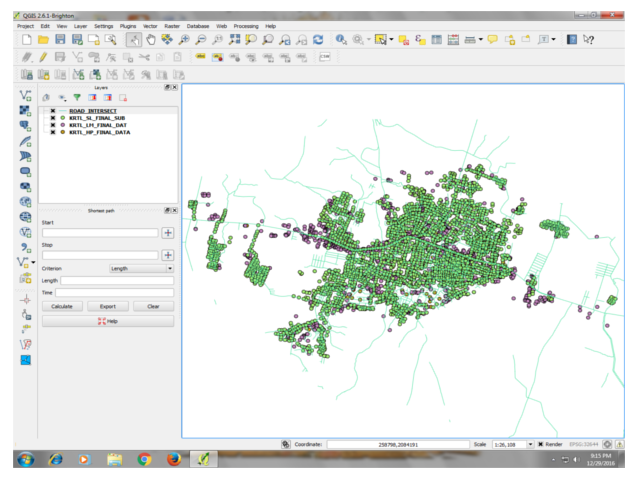The height and width of the screenshot is (480, 640).
Task: Add PostGIS layer from side toolbar
Action: pos(25,126)
